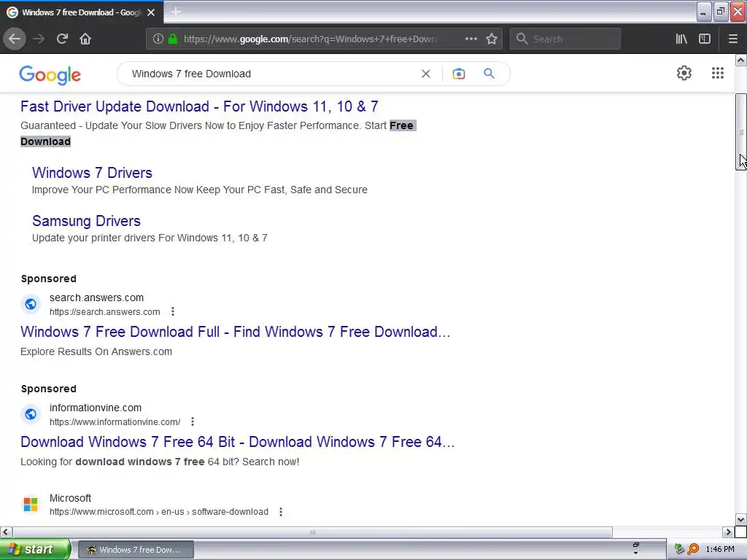Click the Microsoft logo favicon
The height and width of the screenshot is (560, 747).
coord(31,504)
